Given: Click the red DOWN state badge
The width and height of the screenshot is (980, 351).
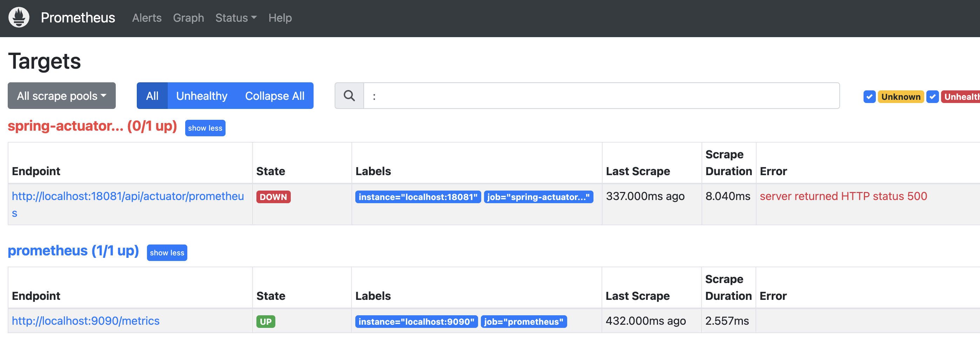Looking at the screenshot, I should point(273,197).
